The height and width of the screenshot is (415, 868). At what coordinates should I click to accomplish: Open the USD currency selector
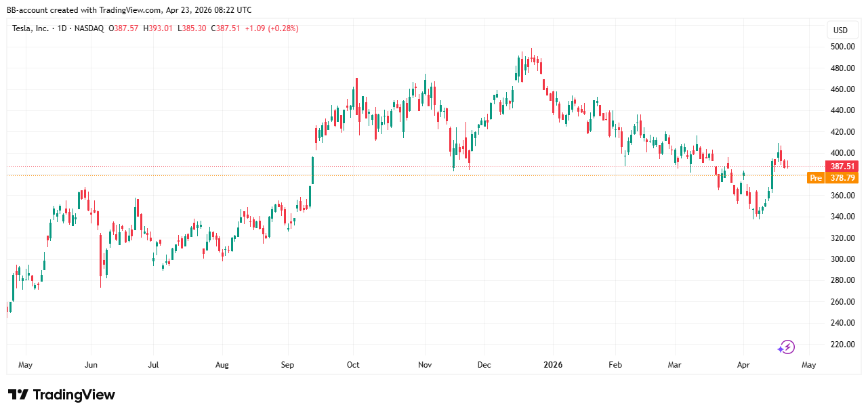840,30
